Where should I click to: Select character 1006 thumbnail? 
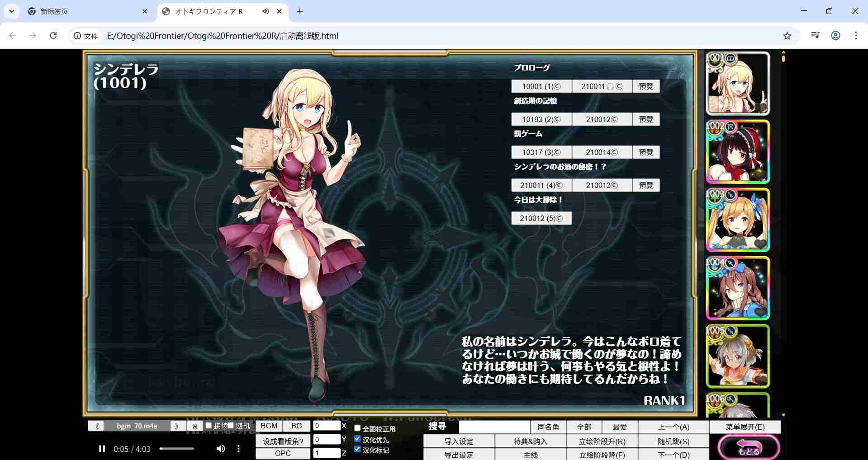738,405
